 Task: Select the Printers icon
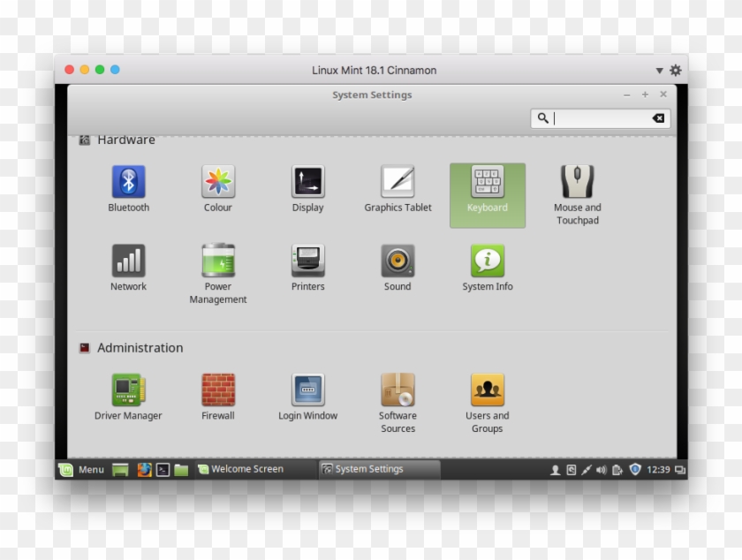coord(307,261)
